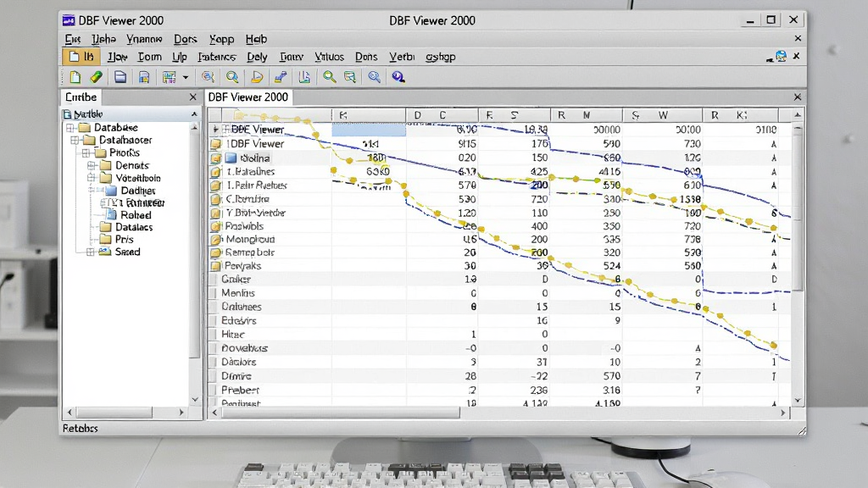
Task: Click the pale blue zoom magnifier icon
Action: click(x=374, y=77)
